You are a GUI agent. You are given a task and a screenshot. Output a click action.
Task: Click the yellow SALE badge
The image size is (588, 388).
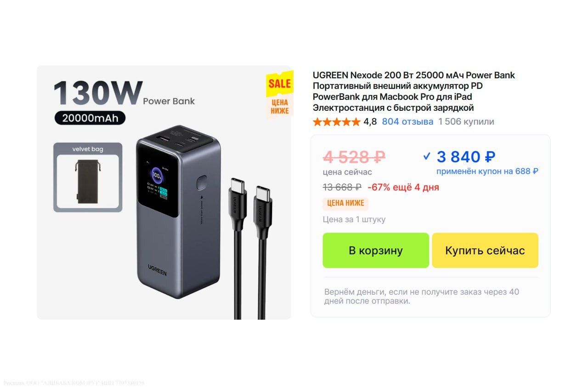click(279, 84)
